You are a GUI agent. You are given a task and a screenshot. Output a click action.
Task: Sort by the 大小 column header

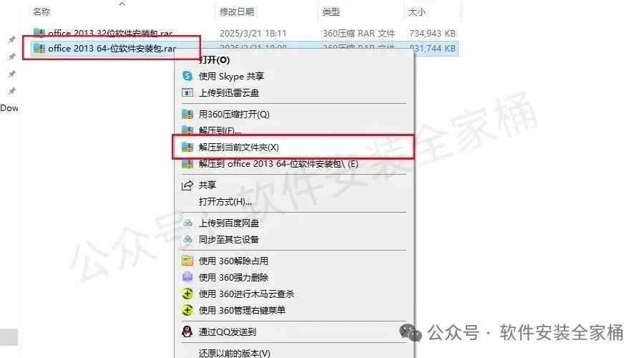click(x=417, y=12)
